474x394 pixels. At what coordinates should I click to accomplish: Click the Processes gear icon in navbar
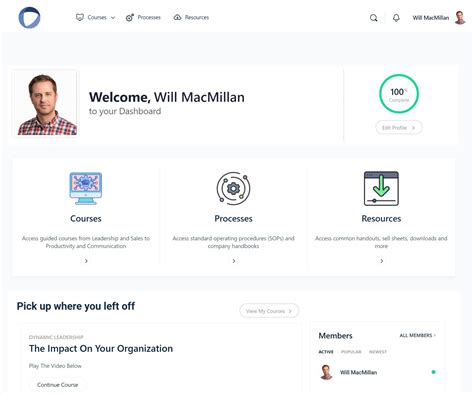pyautogui.click(x=130, y=17)
